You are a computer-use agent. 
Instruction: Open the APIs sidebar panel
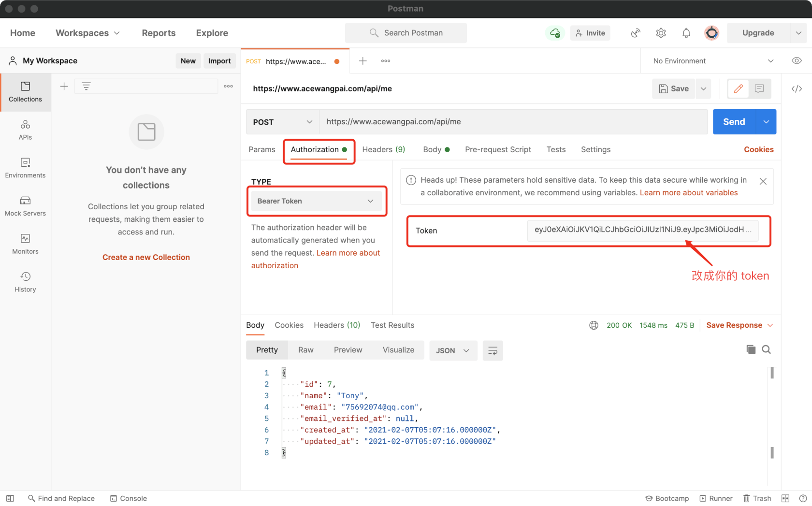pos(25,130)
